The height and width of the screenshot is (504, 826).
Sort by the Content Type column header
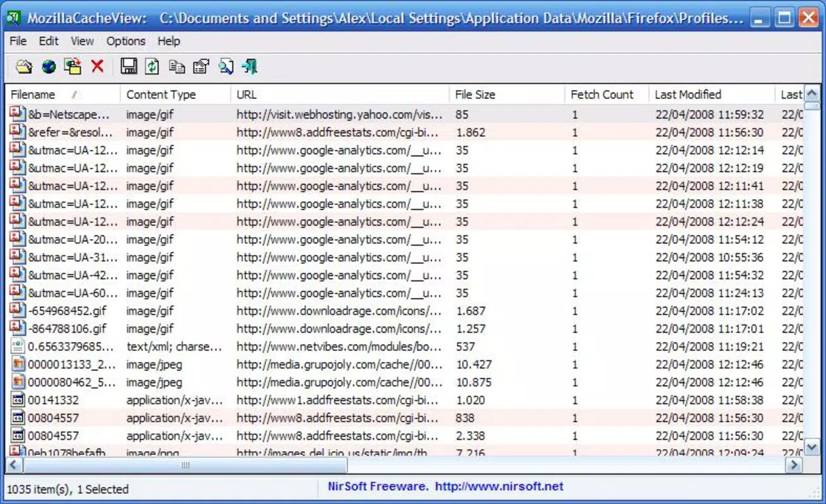(x=175, y=94)
